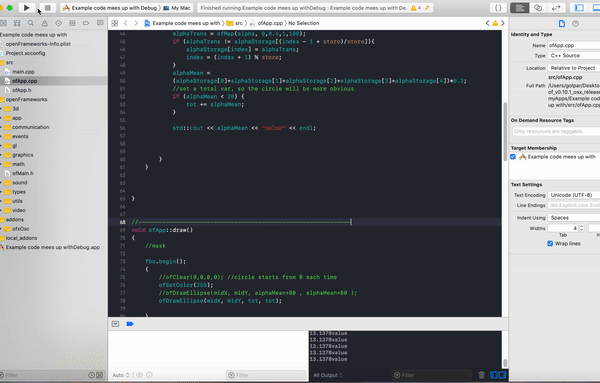600x383 pixels.
Task: Choose the 'My Mac' run destination
Action: click(177, 8)
